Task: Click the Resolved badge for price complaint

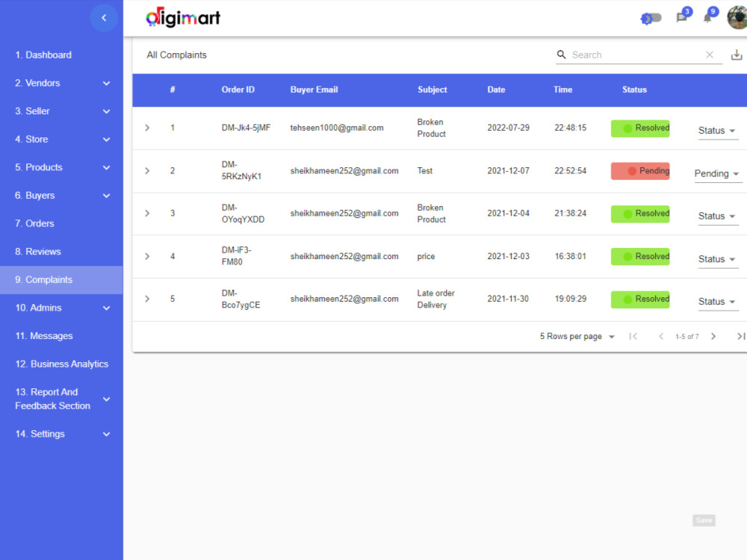Action: click(640, 257)
